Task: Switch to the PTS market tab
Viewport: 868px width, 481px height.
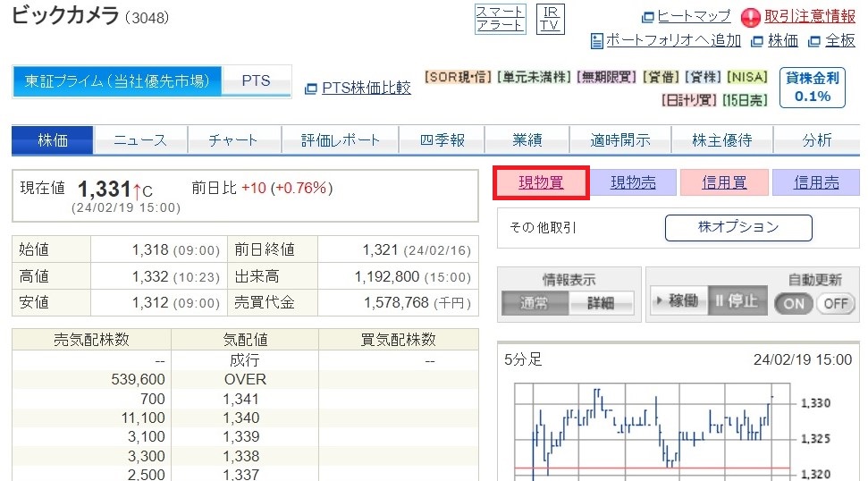Action: click(x=257, y=81)
